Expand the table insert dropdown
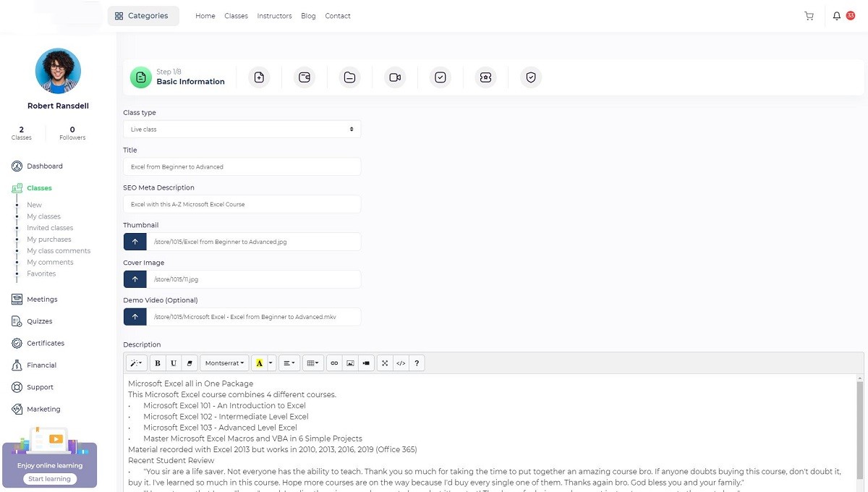868x492 pixels. [x=312, y=363]
